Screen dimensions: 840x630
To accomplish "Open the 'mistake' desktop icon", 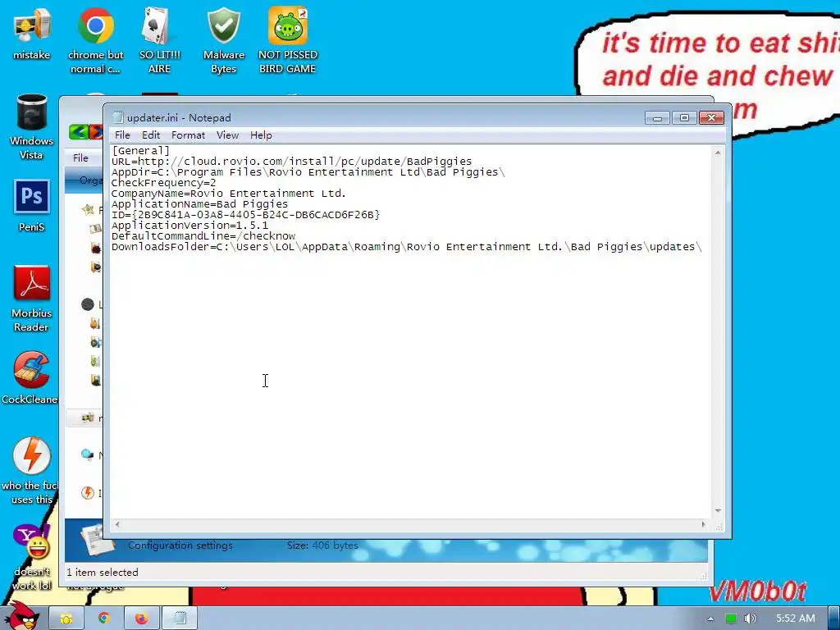I will (32, 34).
